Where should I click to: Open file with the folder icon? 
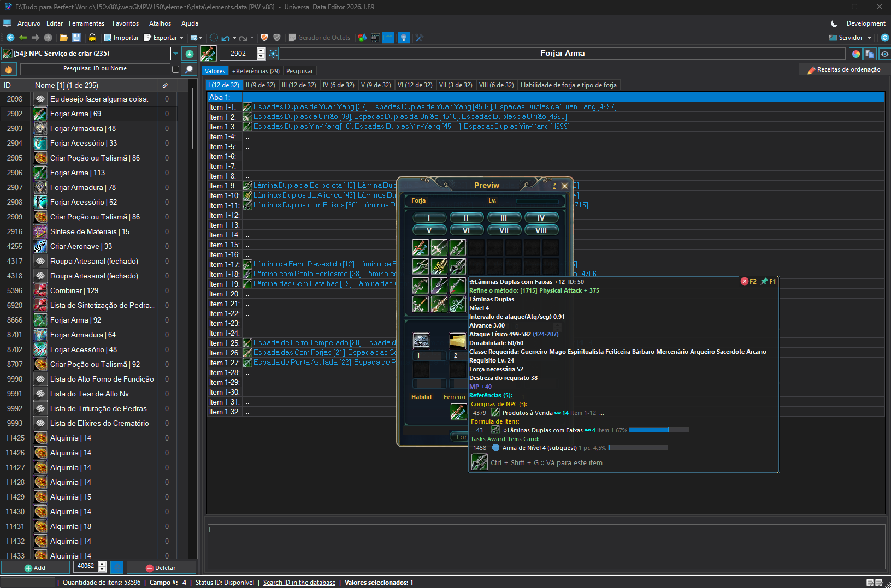tap(64, 38)
